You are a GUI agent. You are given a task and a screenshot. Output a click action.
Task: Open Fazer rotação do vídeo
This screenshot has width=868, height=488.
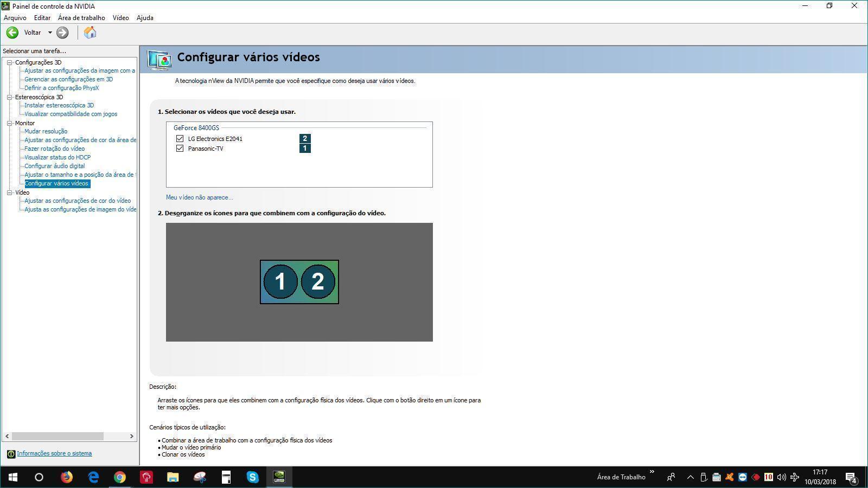coord(54,149)
